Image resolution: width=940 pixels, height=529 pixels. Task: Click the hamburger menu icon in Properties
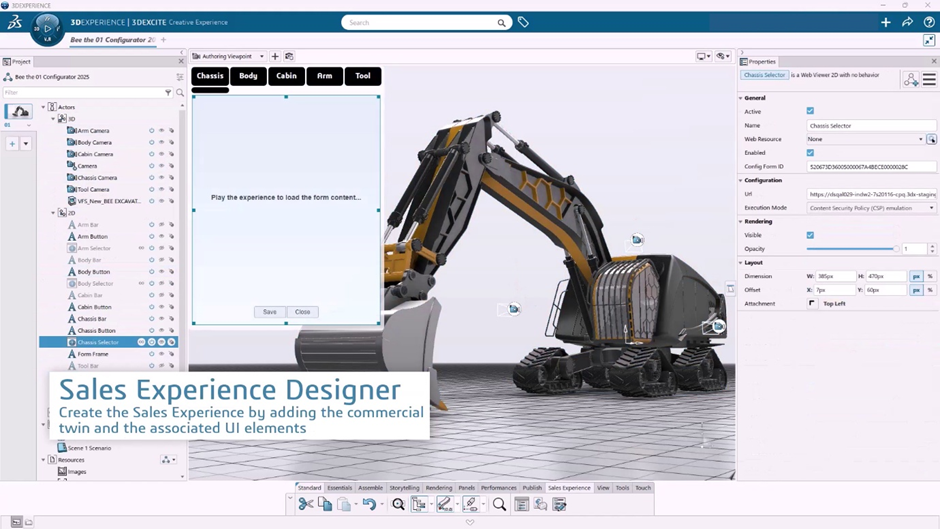coord(929,80)
